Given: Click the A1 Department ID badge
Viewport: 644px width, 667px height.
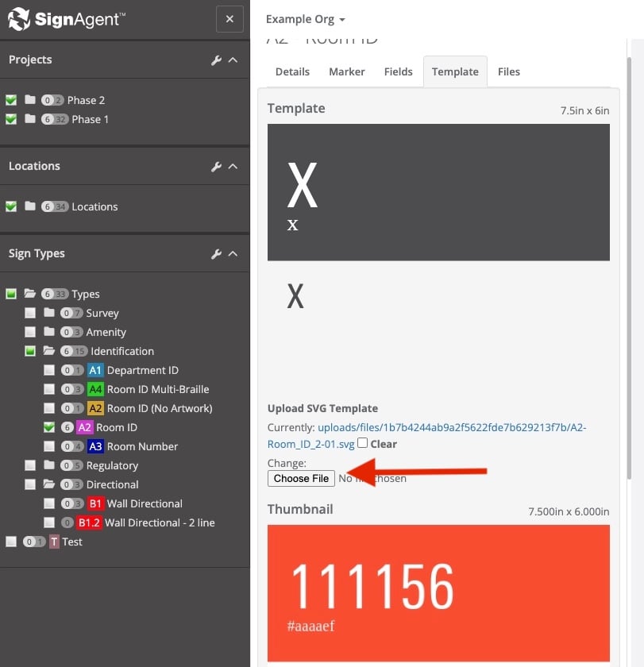Looking at the screenshot, I should [95, 370].
